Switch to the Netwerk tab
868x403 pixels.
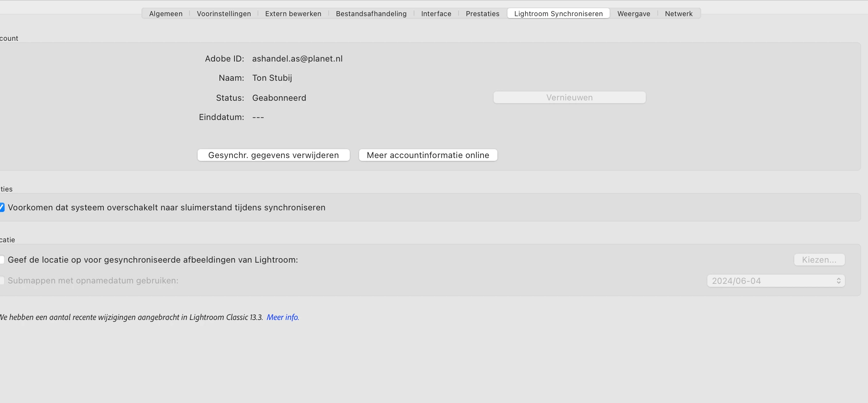click(x=678, y=13)
